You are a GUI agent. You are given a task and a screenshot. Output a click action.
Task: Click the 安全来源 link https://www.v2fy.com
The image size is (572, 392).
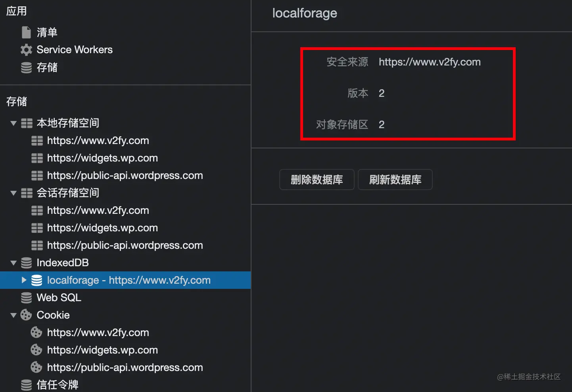[x=430, y=62]
